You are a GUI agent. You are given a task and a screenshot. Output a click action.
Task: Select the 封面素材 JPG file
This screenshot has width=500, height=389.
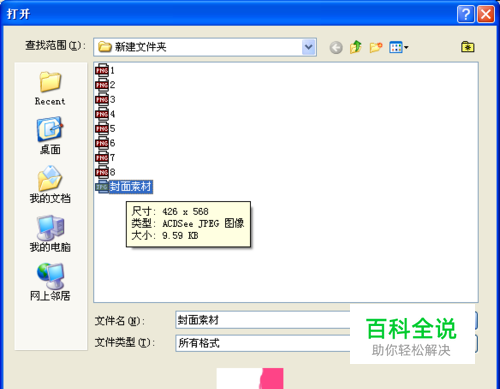124,187
